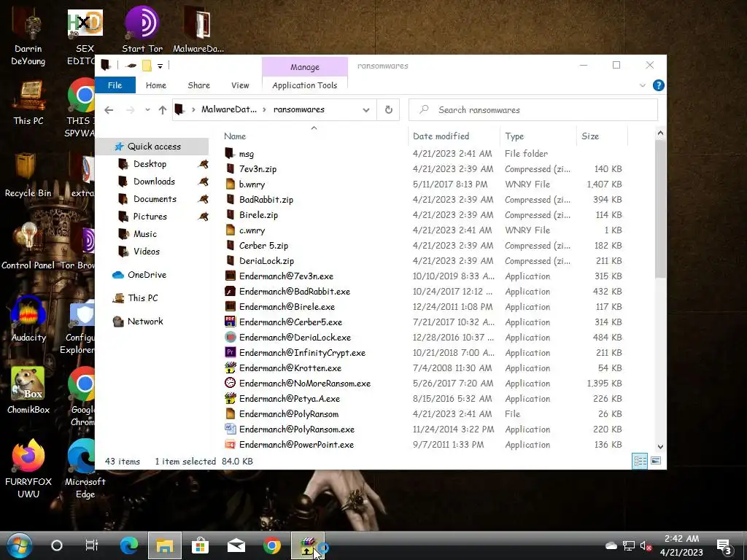Open recent locations dropdown arrow
747x560 pixels.
147,110
